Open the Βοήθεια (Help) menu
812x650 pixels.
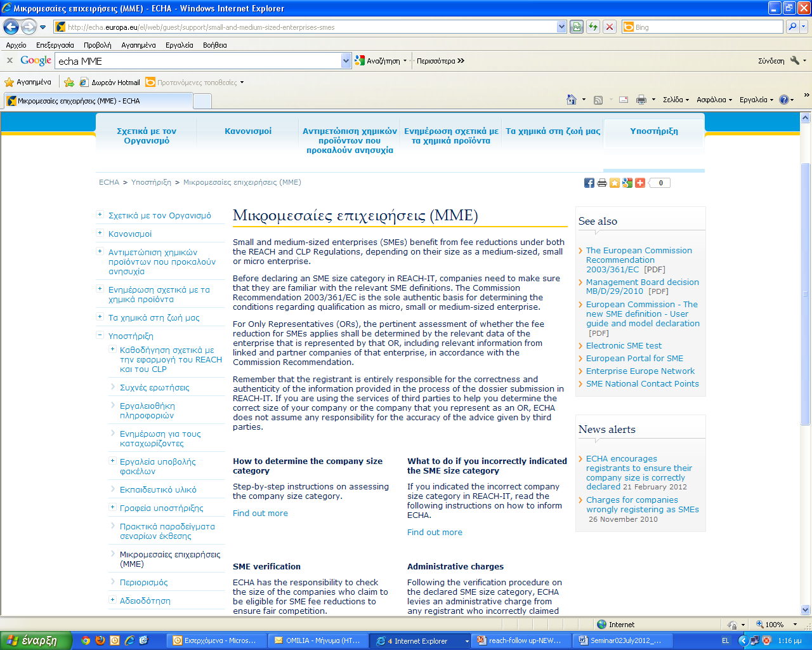(x=214, y=45)
